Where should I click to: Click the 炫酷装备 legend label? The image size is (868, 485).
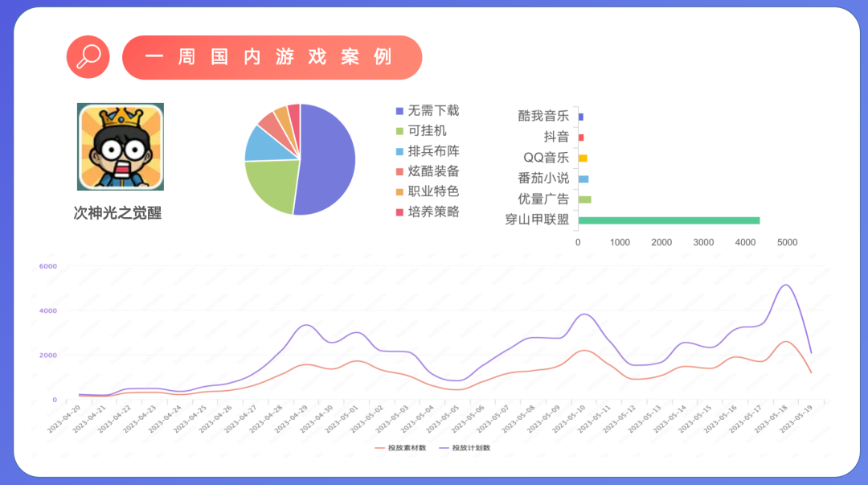pyautogui.click(x=433, y=171)
